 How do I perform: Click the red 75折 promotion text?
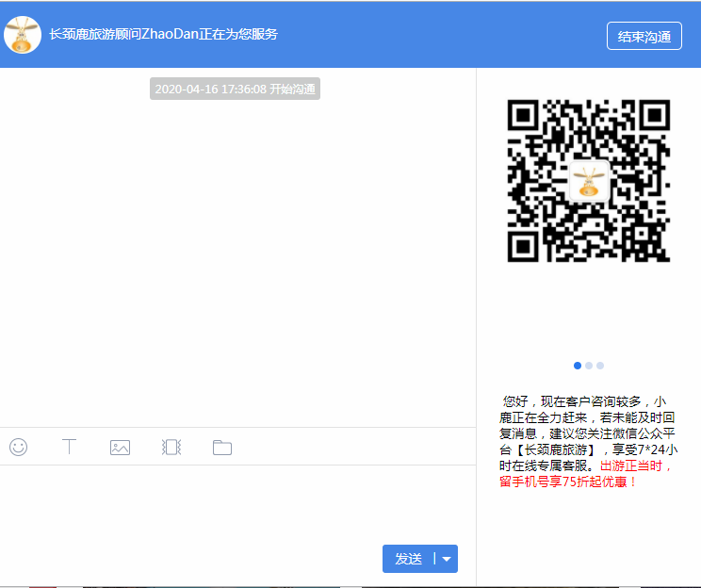tap(568, 482)
